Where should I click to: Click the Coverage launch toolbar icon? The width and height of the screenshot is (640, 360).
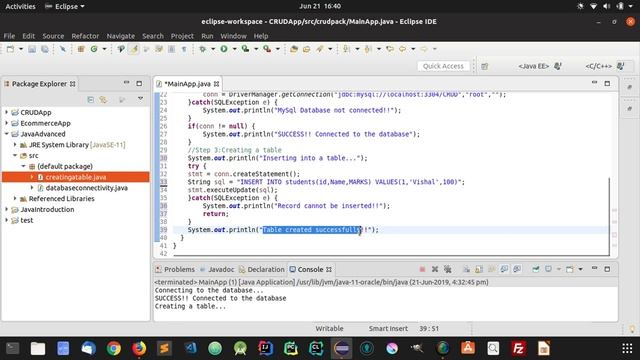pyautogui.click(x=245, y=49)
